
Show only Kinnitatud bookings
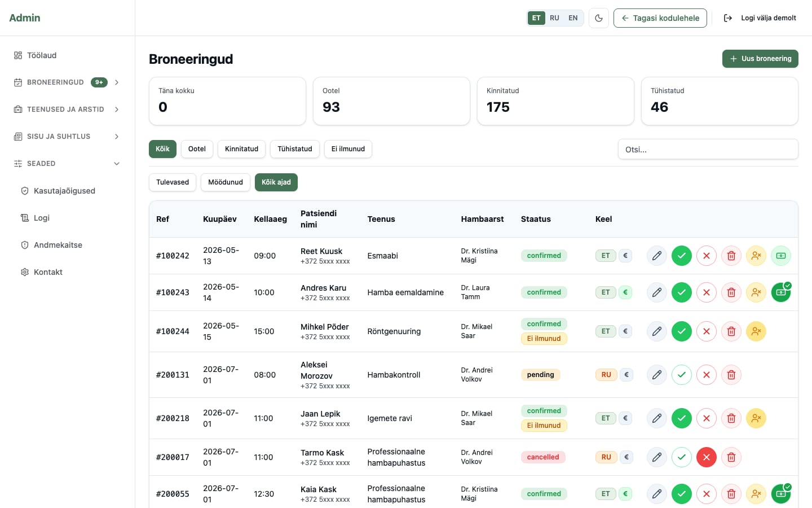click(x=241, y=149)
